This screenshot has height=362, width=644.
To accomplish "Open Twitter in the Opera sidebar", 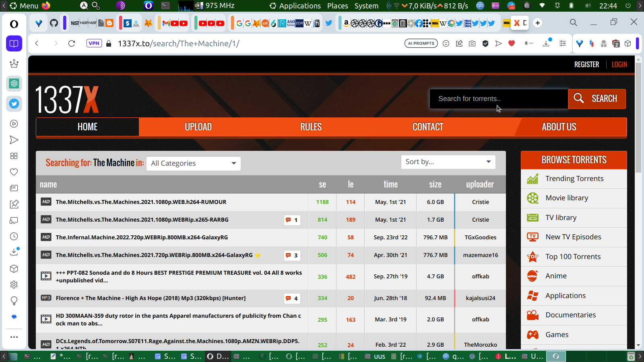I will [14, 104].
